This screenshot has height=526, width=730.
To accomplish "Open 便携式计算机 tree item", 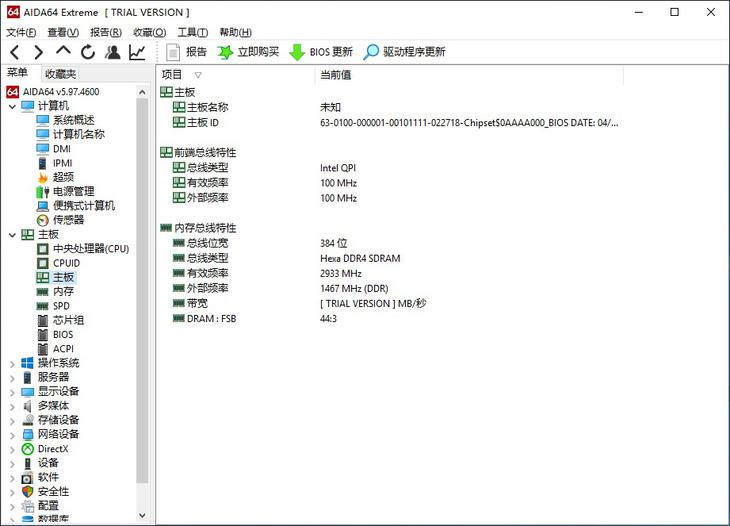I will point(84,206).
